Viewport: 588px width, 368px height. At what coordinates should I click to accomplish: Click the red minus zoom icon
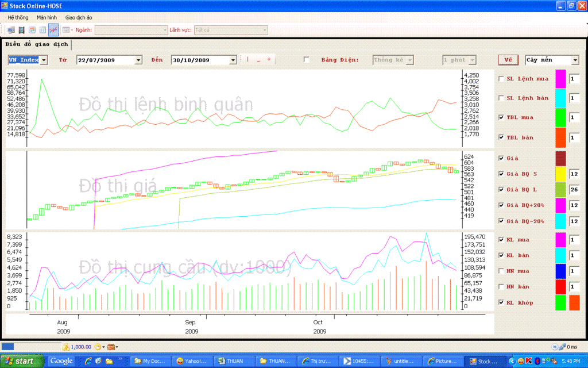[x=258, y=60]
